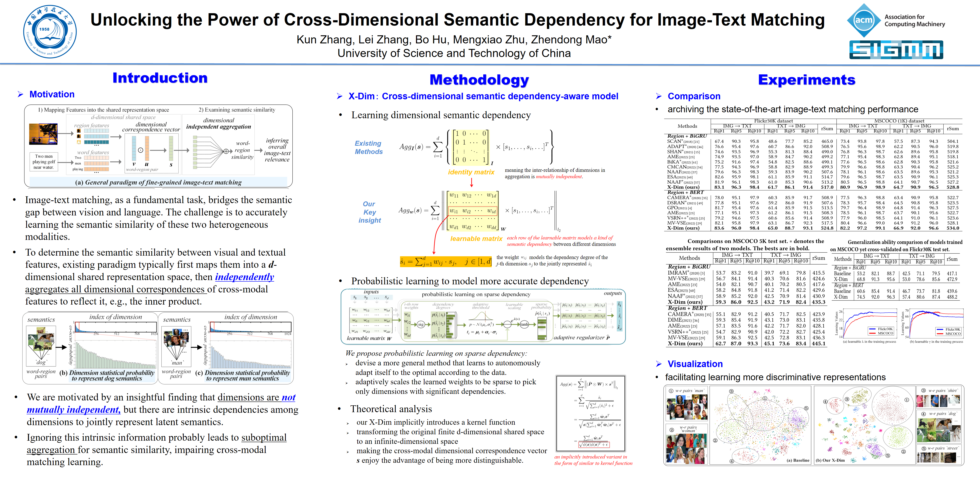Click the arrow bullet before Comparison
This screenshot has width=980, height=490.
[659, 97]
